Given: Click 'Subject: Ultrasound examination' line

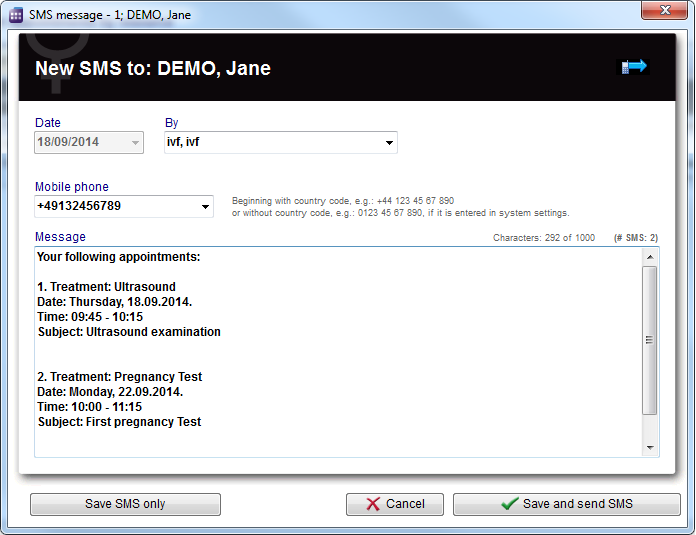Looking at the screenshot, I should point(129,332).
